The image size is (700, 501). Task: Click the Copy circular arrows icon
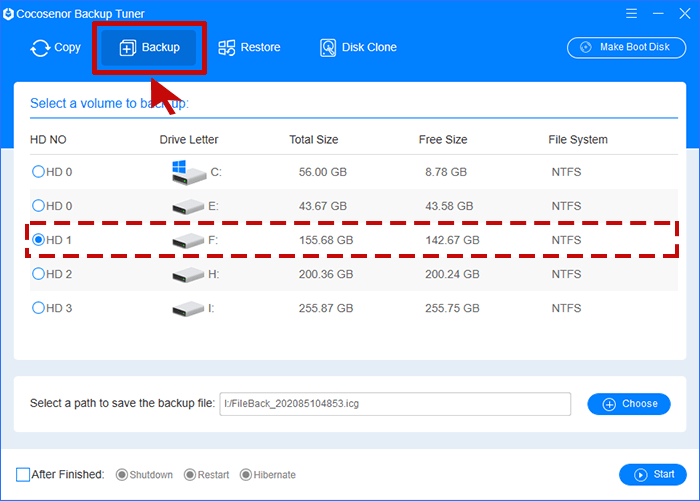[x=40, y=48]
